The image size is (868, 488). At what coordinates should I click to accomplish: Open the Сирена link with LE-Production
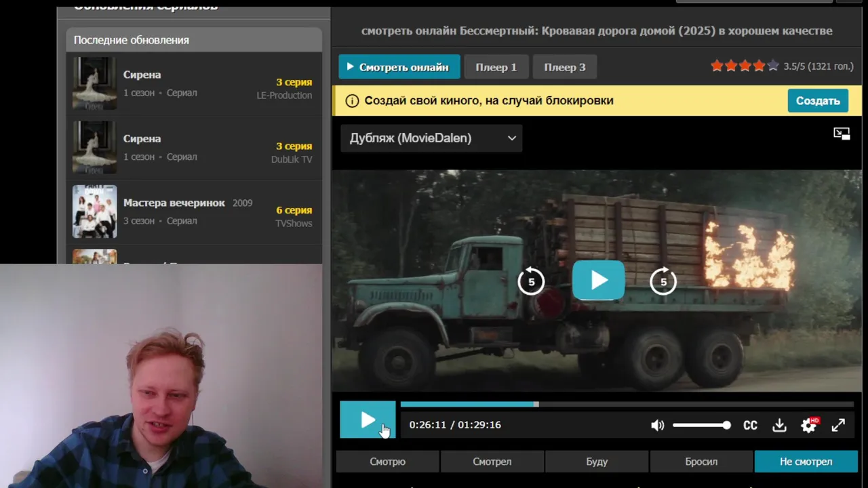[142, 75]
